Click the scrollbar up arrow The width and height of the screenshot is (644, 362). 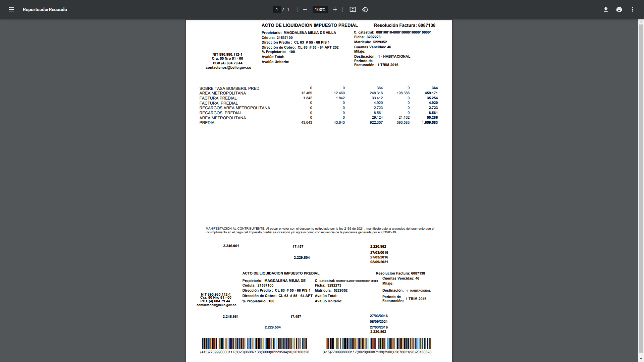641,22
